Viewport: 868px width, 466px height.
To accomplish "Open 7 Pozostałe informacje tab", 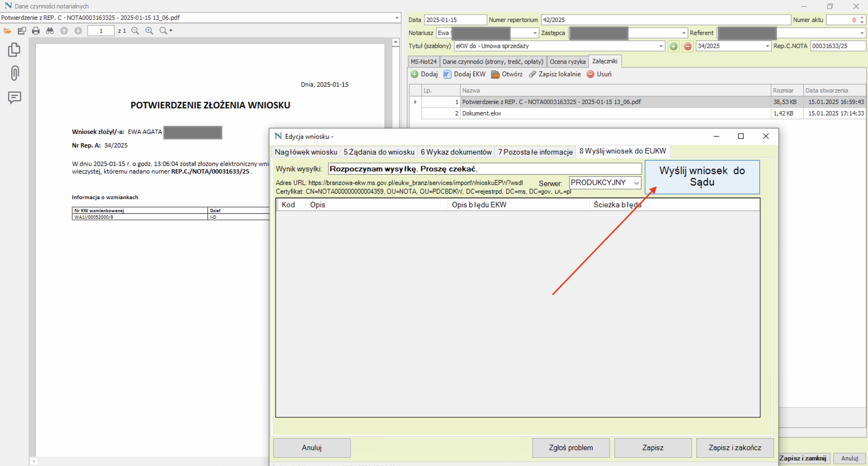I will 535,152.
